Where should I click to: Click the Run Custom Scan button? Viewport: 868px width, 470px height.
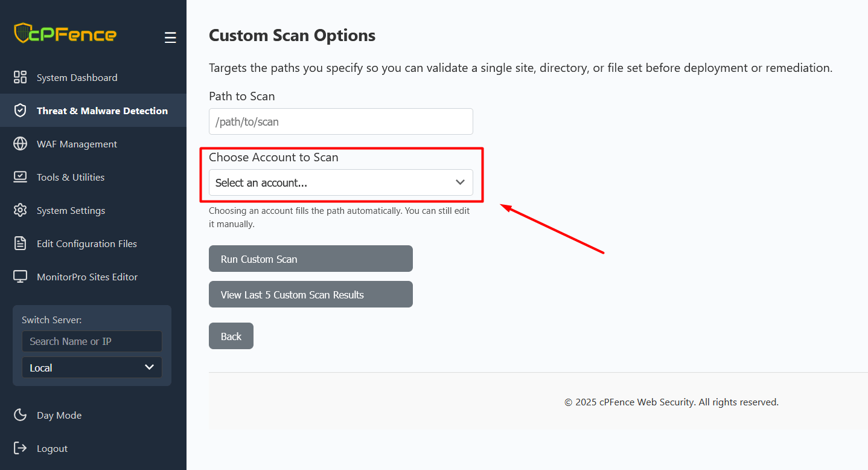(x=310, y=259)
